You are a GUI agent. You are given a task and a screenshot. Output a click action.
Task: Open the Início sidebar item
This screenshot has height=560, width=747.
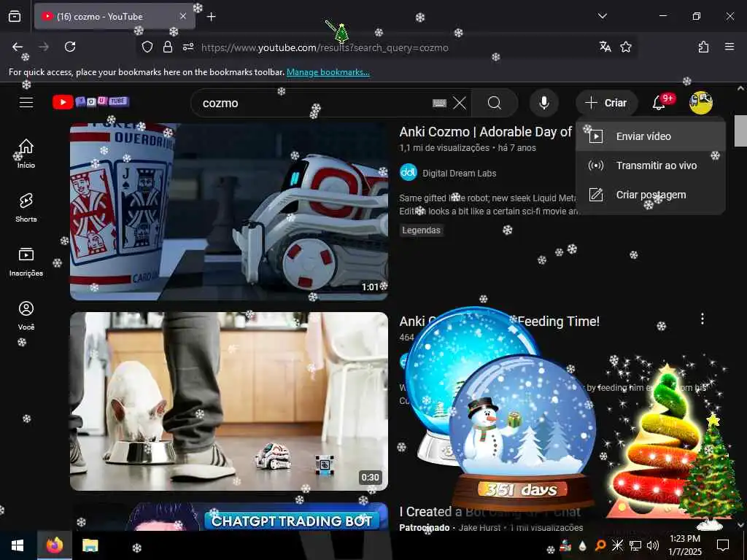pyautogui.click(x=26, y=153)
